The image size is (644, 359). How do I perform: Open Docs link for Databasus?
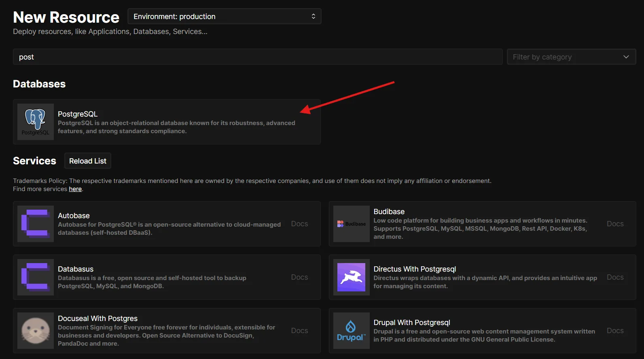(299, 277)
